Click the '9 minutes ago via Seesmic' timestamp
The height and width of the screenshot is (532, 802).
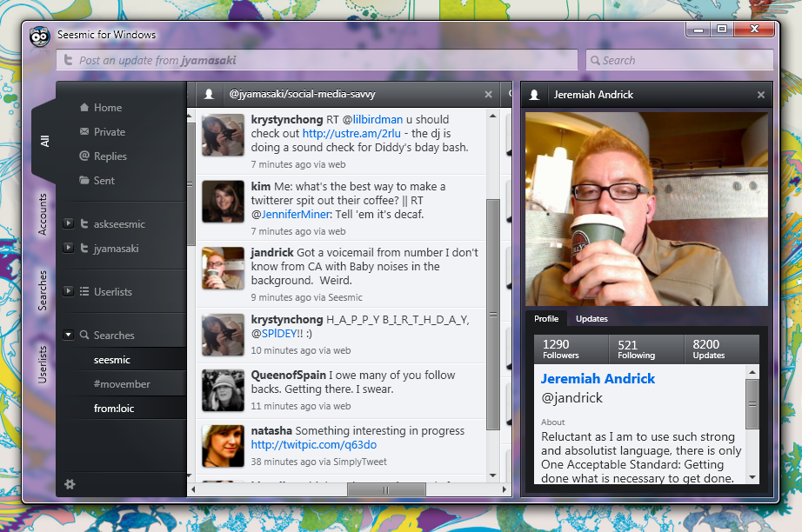pyautogui.click(x=306, y=297)
